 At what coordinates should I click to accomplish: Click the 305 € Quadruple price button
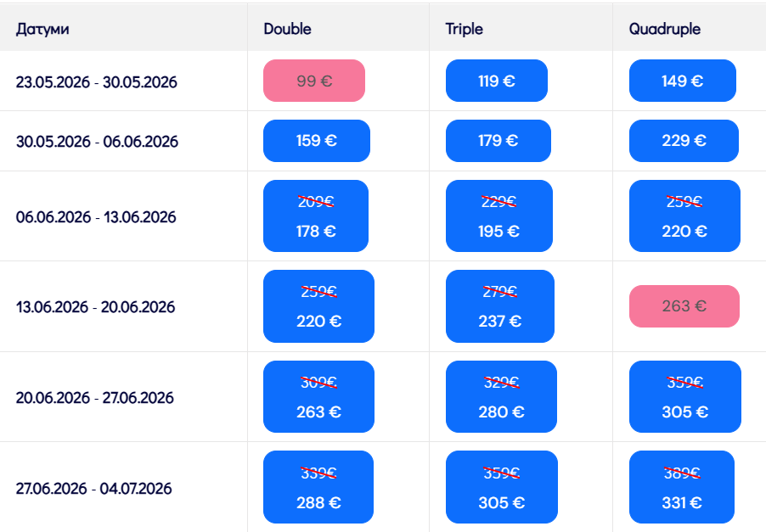tap(684, 397)
